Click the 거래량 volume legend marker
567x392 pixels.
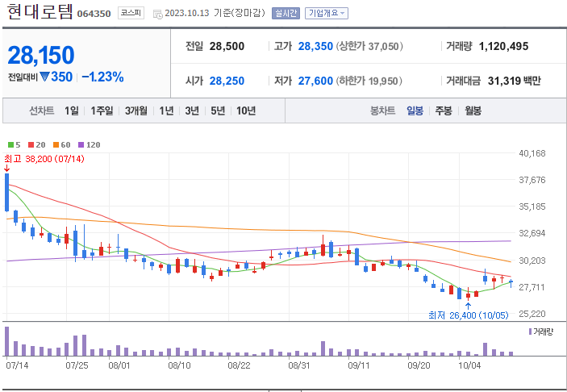[x=530, y=332]
